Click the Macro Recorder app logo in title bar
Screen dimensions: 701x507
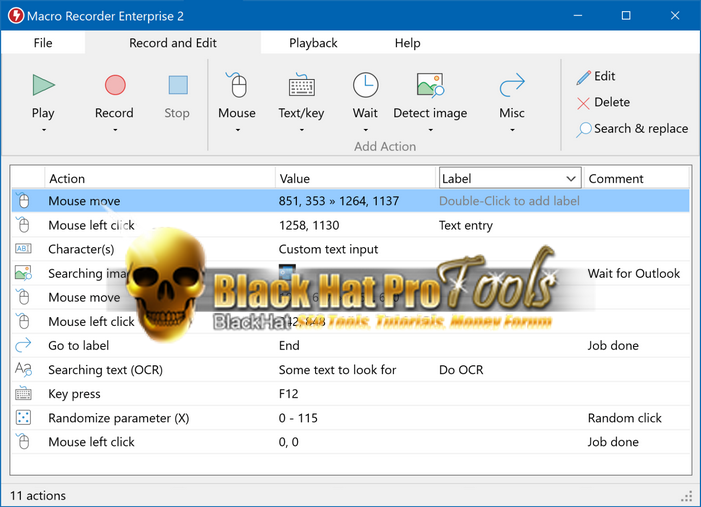coord(16,16)
